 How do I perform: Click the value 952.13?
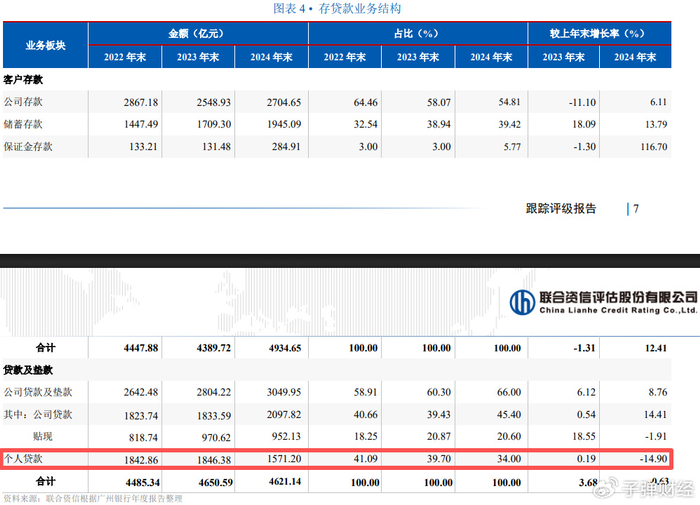286,437
